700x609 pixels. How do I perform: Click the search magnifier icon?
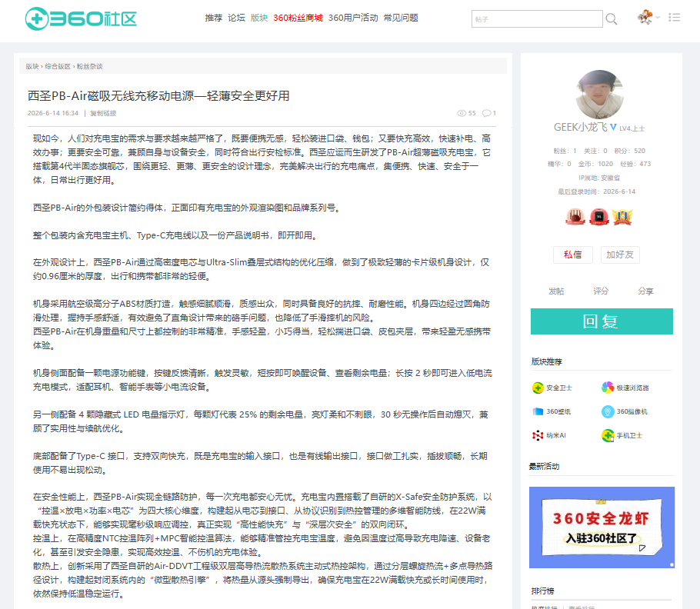[612, 19]
